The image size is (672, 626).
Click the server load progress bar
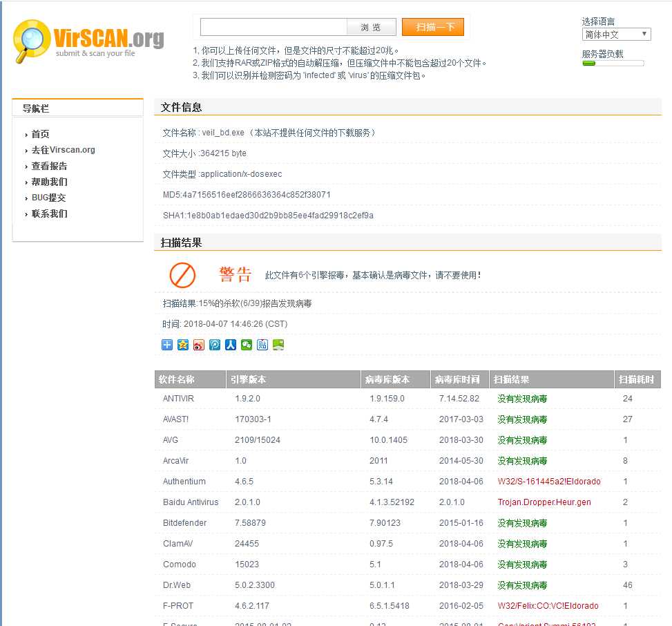(612, 64)
